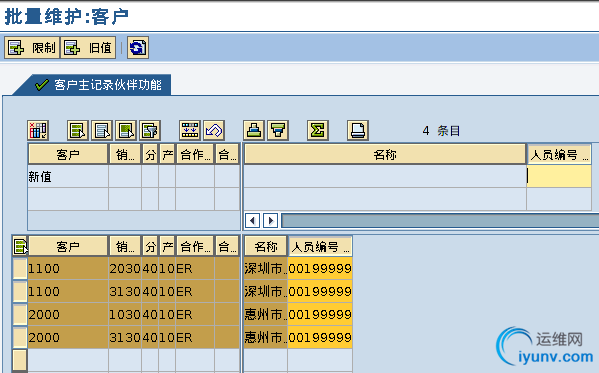Click the 新值 row label cell
The height and width of the screenshot is (373, 599).
tap(68, 176)
